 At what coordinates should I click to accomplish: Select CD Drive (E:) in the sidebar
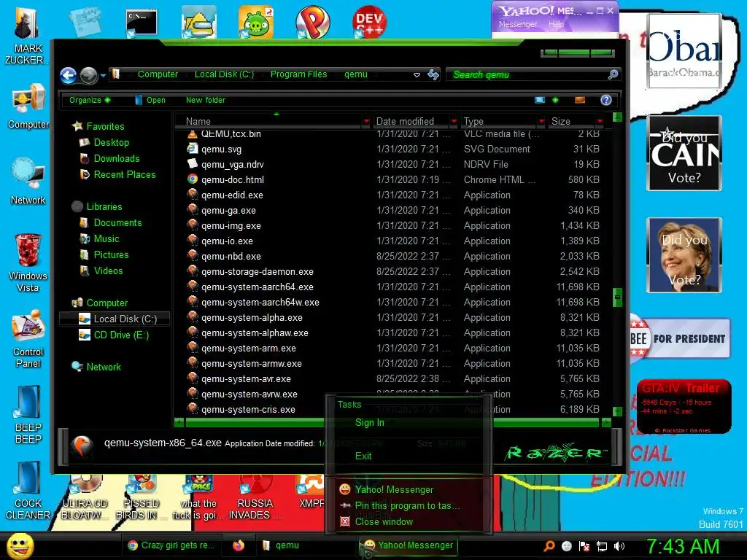pos(121,335)
